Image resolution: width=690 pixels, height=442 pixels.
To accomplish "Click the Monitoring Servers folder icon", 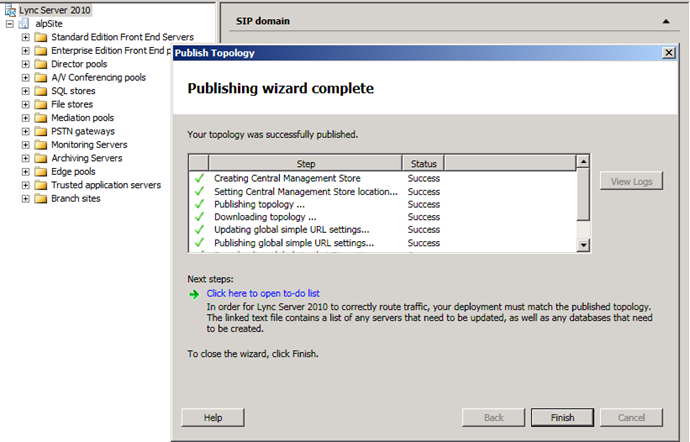I will [x=41, y=145].
